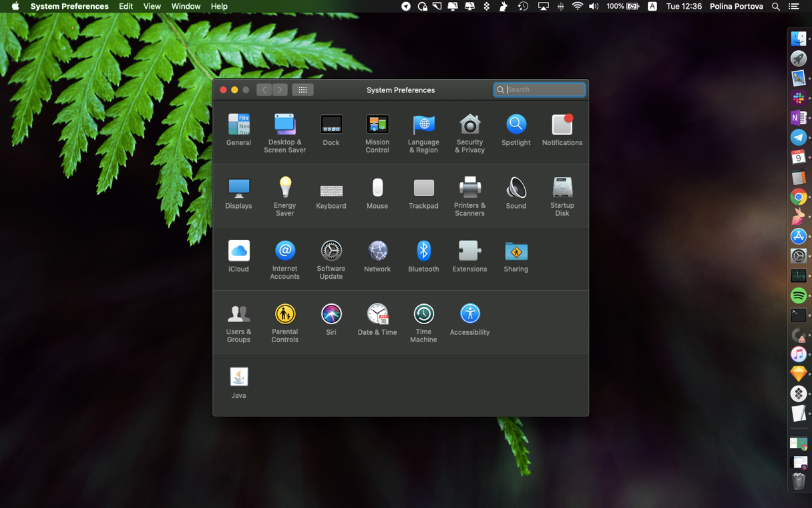This screenshot has height=508, width=812.
Task: Click the forward navigation arrow
Action: pos(280,90)
